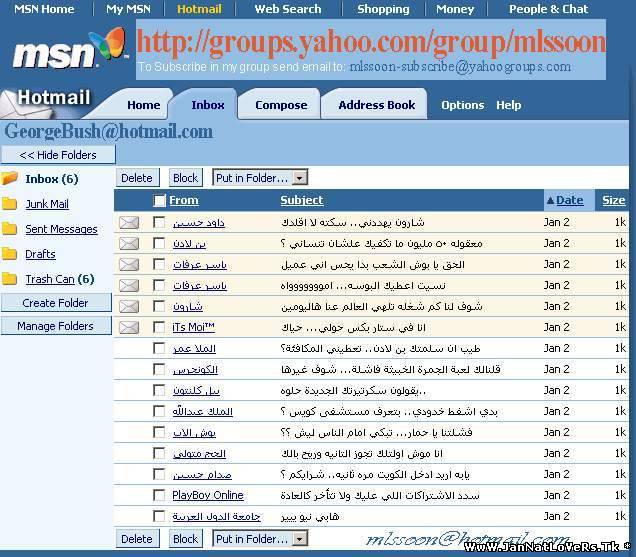The image size is (636, 557).
Task: Sort messages by Size column
Action: 614,200
